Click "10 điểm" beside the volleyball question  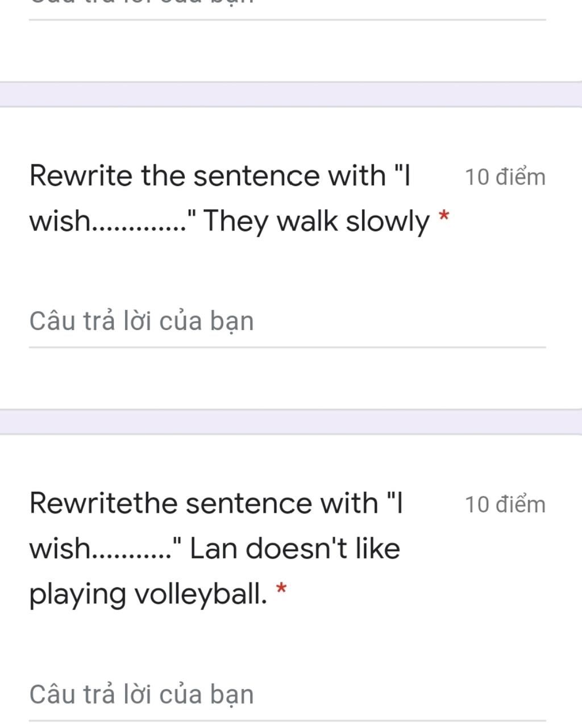pos(505,504)
